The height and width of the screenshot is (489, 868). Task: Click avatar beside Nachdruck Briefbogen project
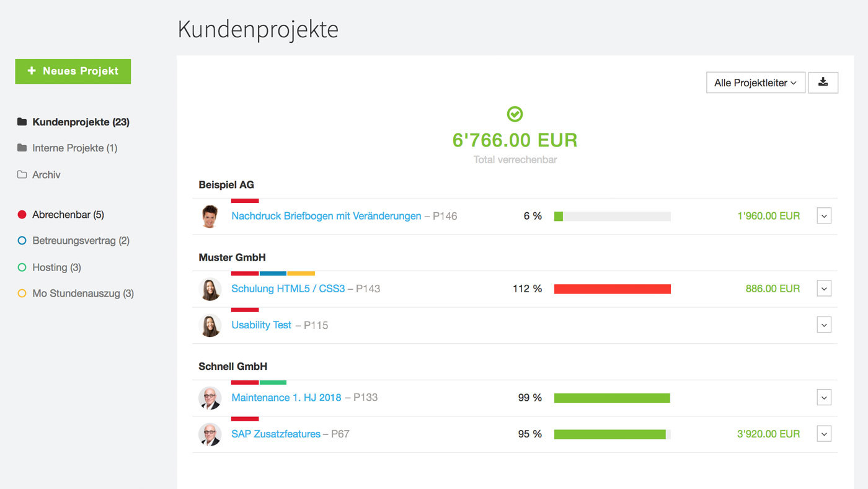(210, 217)
